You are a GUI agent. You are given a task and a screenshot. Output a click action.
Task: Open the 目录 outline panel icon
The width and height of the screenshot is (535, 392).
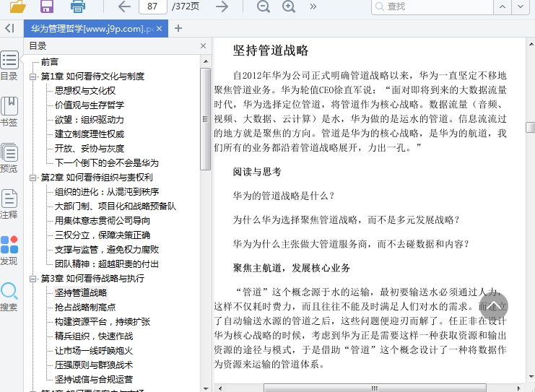coord(9,66)
